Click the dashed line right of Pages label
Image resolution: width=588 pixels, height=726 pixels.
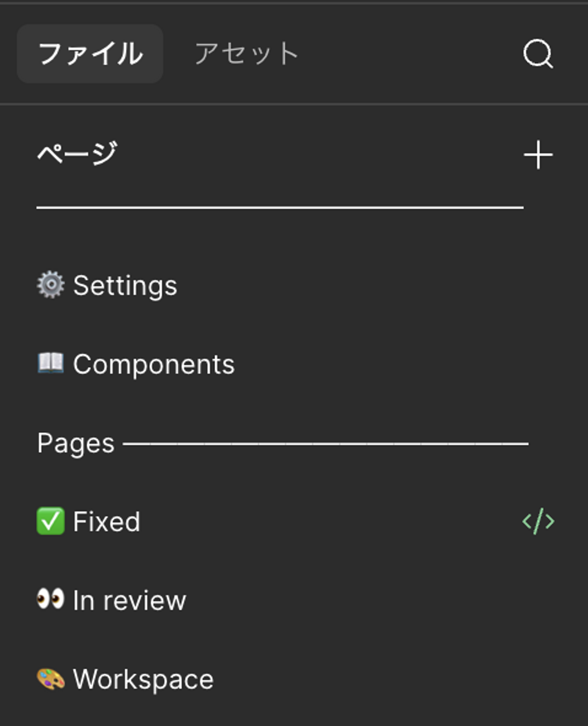click(325, 443)
